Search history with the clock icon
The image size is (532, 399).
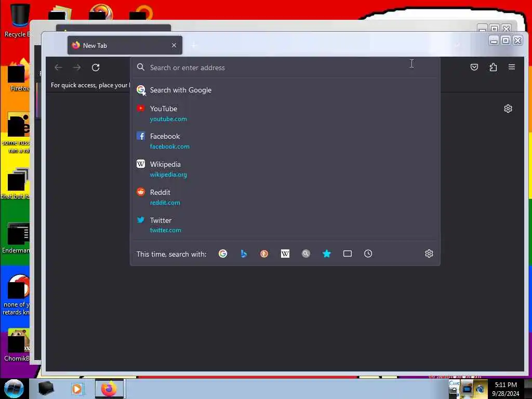[x=368, y=254]
